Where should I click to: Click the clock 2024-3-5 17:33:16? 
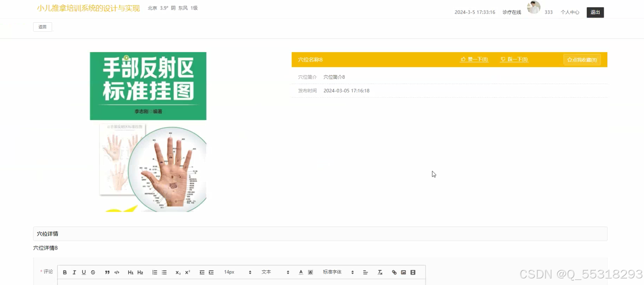[x=475, y=12]
